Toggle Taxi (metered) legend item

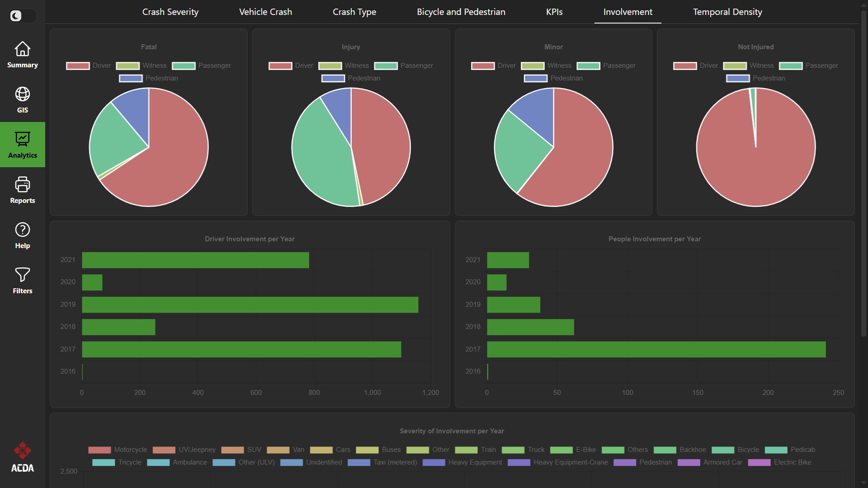click(x=382, y=462)
